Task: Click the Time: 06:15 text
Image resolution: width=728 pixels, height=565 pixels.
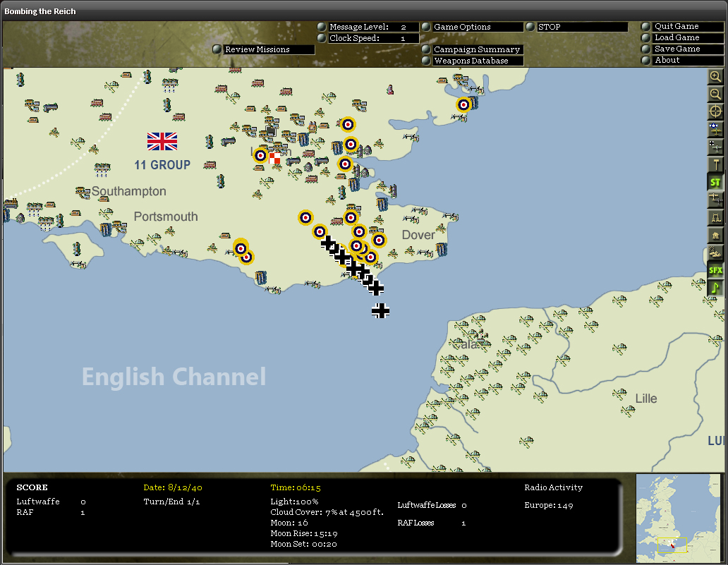Action: coord(296,487)
